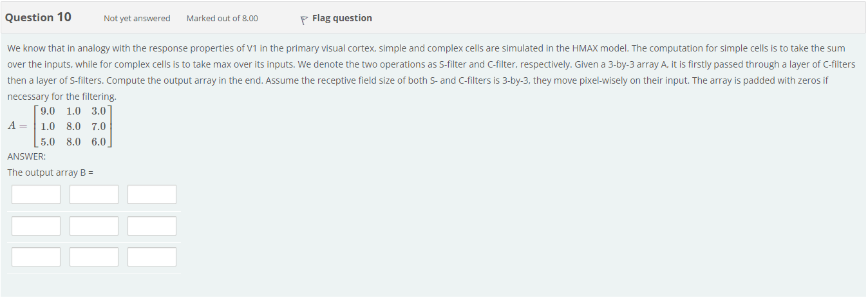This screenshot has width=868, height=298.
Task: Select the top-middle answer input box
Action: pos(94,194)
